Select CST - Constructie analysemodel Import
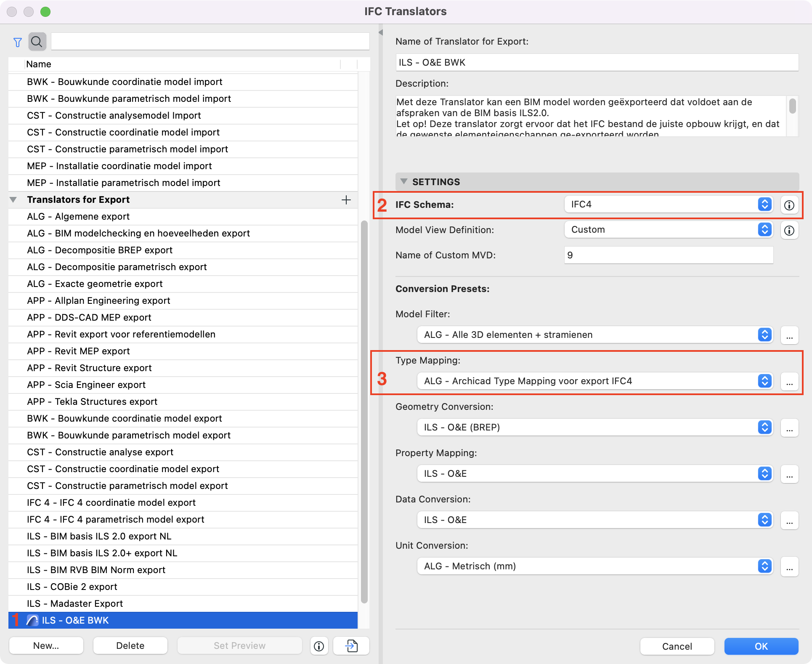The image size is (812, 664). 183,116
